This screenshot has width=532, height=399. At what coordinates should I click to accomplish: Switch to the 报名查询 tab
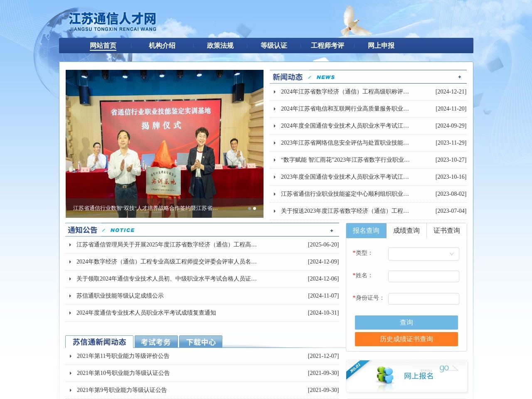pos(366,231)
